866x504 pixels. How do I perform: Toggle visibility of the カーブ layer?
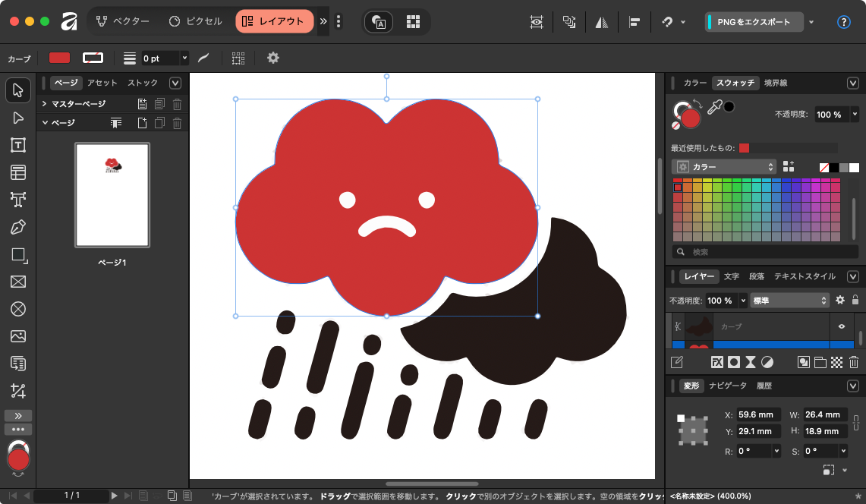841,326
